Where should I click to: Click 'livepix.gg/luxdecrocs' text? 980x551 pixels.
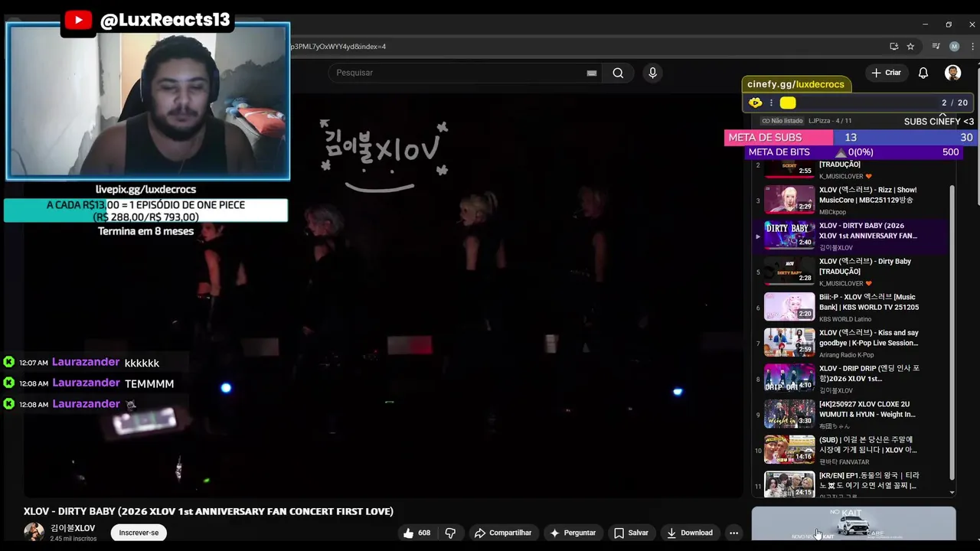pyautogui.click(x=145, y=189)
